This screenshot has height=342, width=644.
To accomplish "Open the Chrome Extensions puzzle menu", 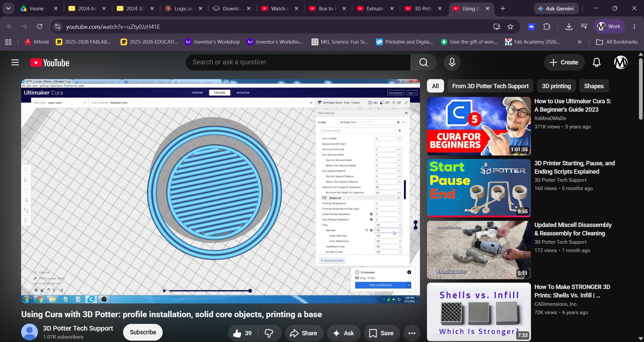I will click(x=547, y=26).
